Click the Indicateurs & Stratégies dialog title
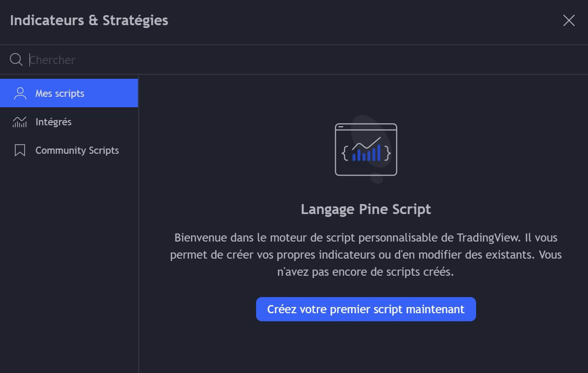588x373 pixels. (89, 20)
